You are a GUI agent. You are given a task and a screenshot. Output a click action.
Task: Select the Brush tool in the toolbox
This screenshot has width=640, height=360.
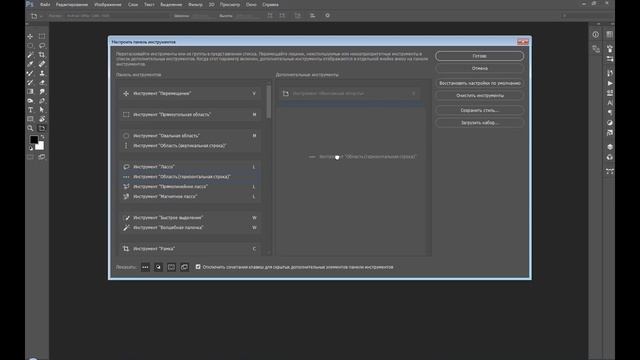30,73
